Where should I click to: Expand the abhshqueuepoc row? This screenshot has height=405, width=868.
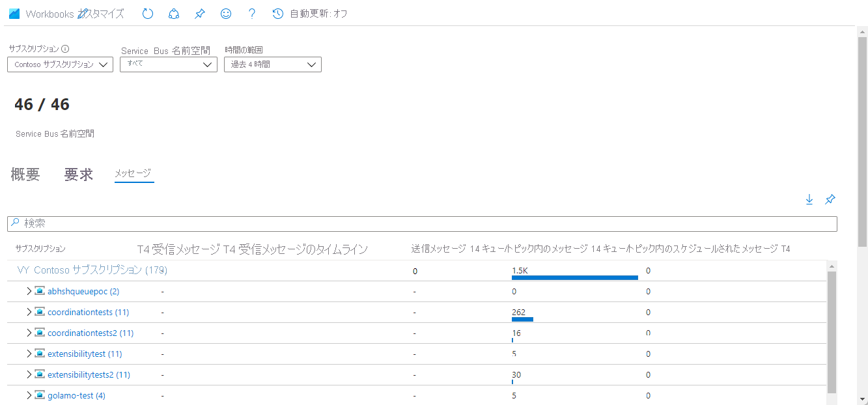tap(29, 291)
